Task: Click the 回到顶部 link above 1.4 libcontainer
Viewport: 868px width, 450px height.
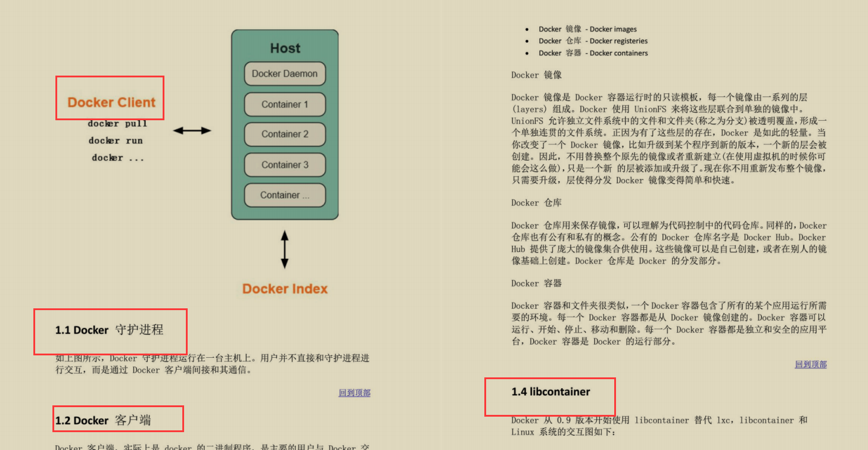Action: [811, 364]
